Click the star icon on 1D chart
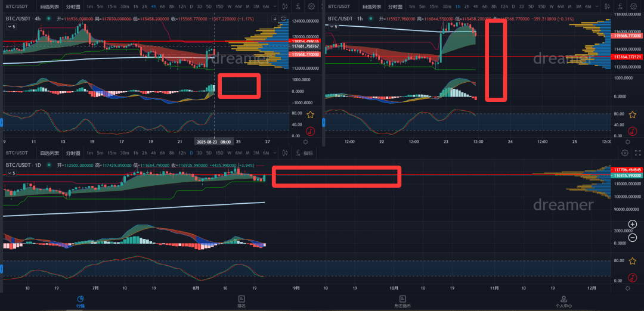 [x=633, y=261]
